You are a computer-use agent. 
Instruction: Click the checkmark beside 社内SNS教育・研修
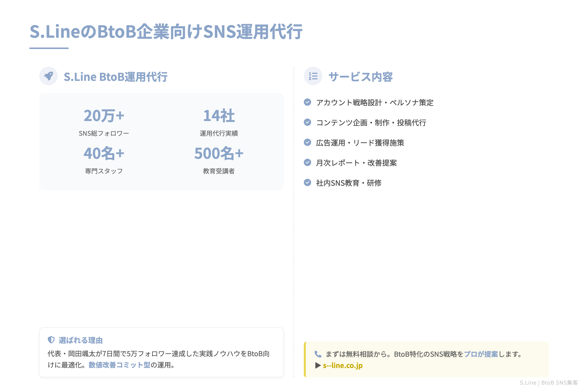coord(307,183)
